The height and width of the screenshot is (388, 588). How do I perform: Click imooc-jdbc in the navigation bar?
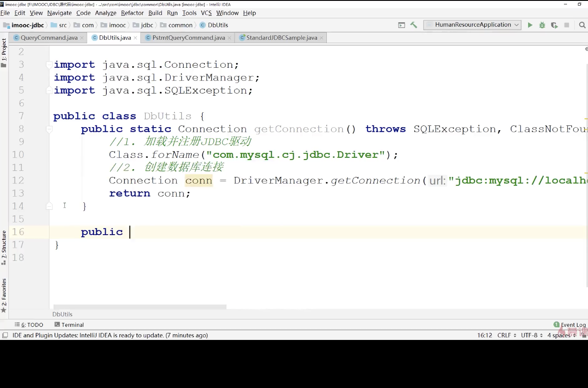[24, 25]
